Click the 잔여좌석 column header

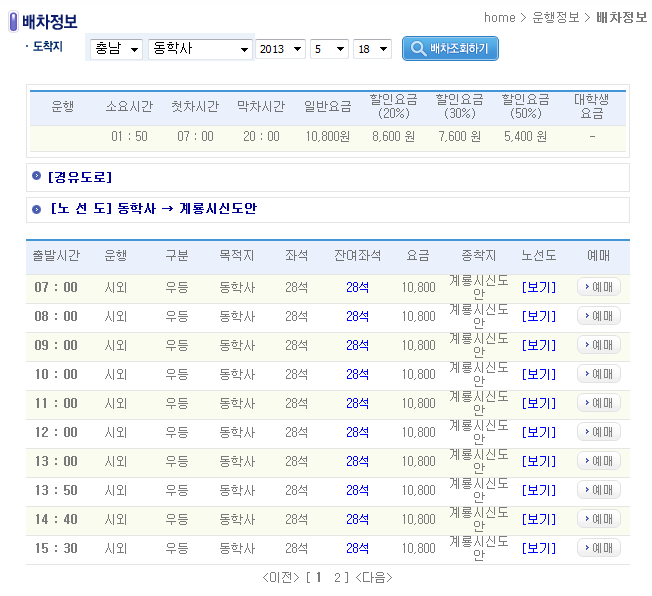(357, 255)
